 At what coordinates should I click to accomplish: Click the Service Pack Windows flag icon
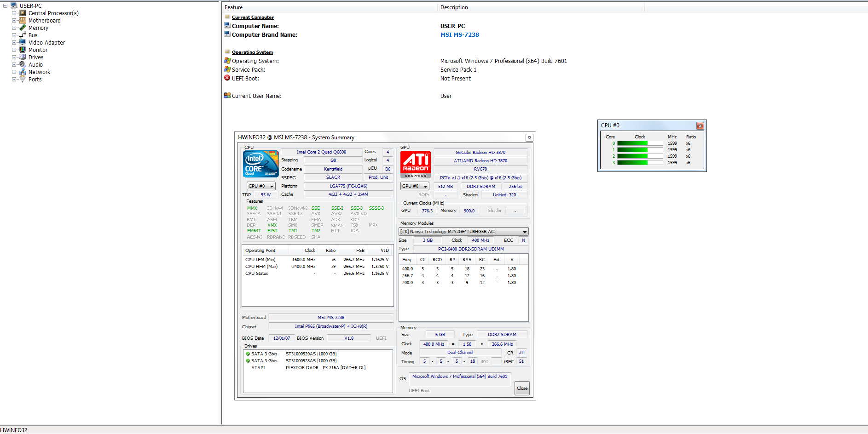[227, 69]
